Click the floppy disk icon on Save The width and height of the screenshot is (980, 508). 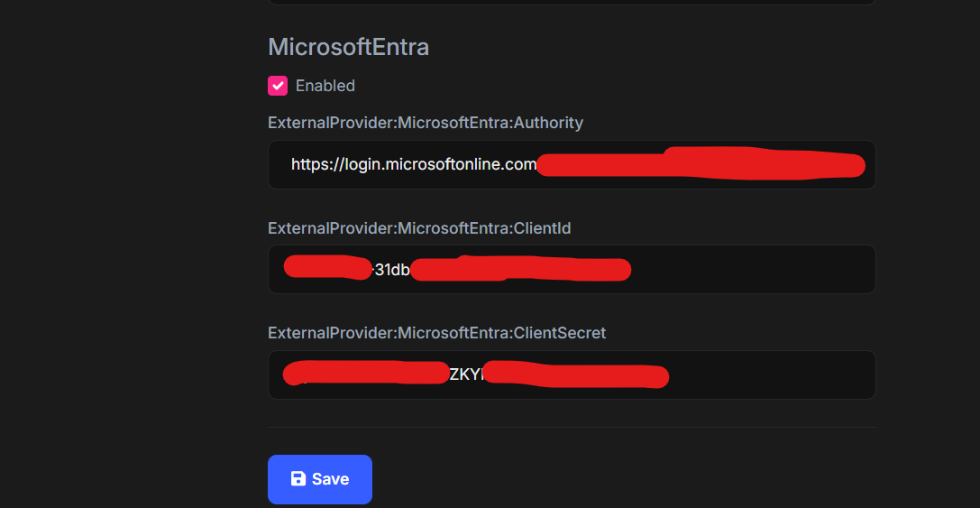coord(298,479)
